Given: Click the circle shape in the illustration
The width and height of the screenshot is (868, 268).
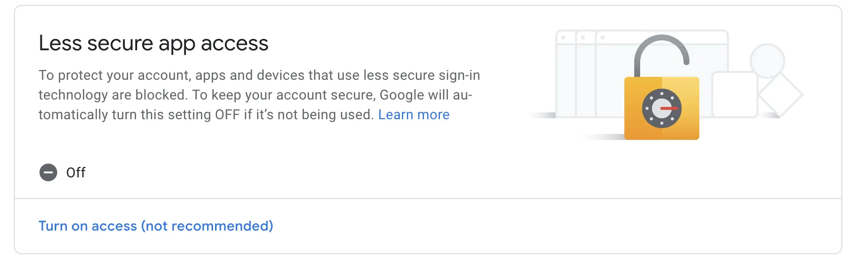Looking at the screenshot, I should [x=767, y=60].
